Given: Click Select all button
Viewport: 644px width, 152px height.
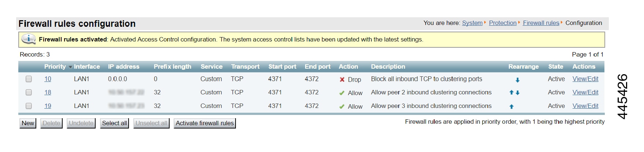Looking at the screenshot, I should coord(115,123).
